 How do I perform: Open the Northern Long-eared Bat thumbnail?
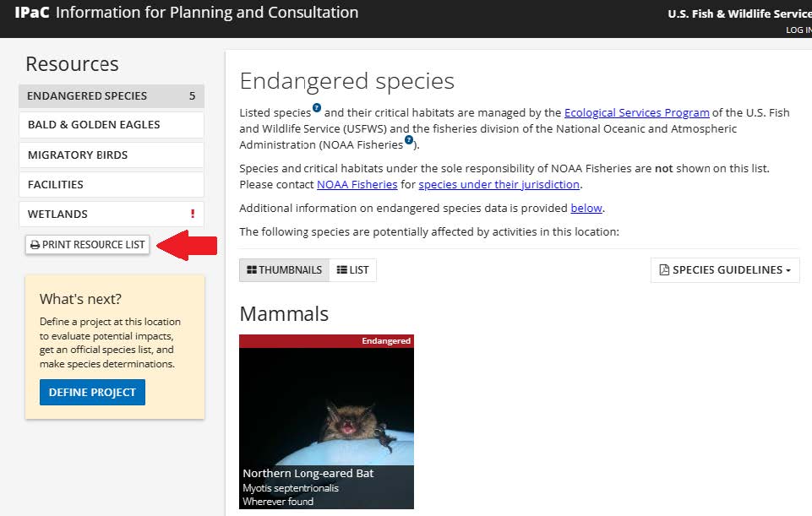click(326, 421)
